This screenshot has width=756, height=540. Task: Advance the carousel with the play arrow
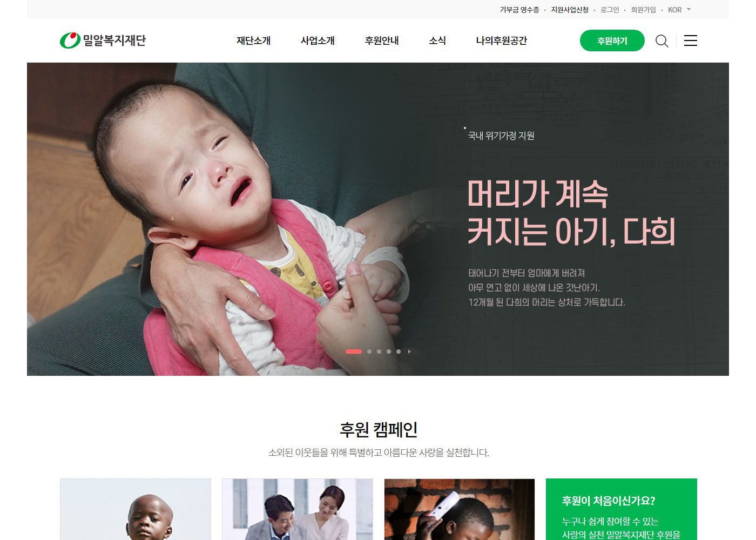409,352
